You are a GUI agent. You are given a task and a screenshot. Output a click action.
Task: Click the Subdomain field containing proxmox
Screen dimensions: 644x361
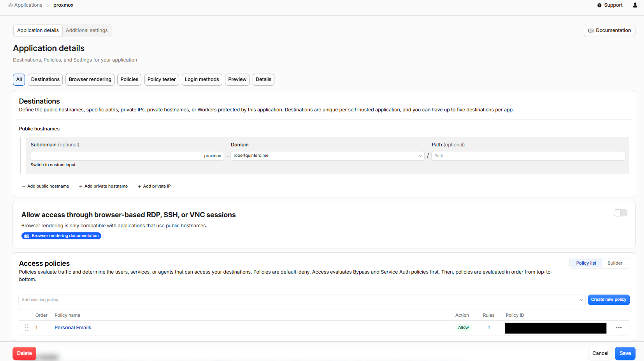pyautogui.click(x=127, y=156)
